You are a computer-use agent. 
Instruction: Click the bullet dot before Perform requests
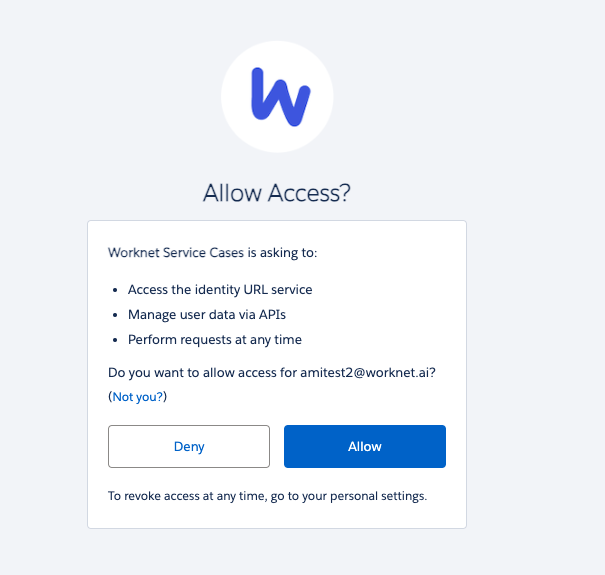pyautogui.click(x=115, y=340)
